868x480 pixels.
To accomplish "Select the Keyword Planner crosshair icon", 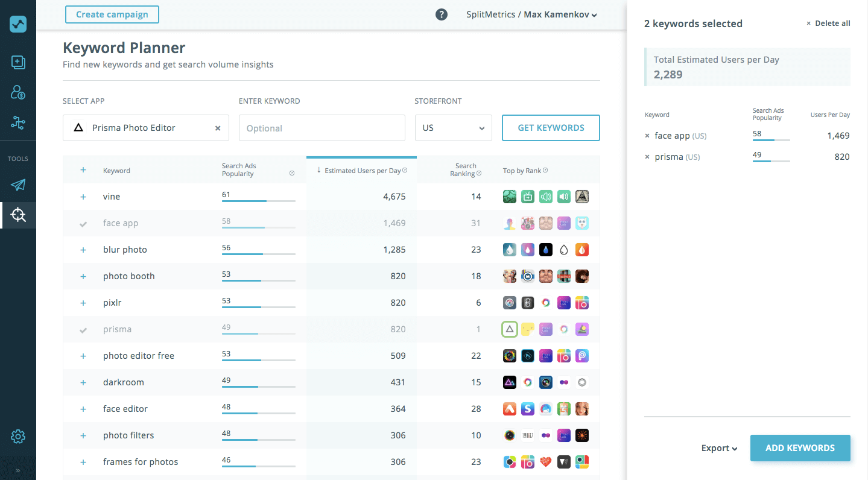I will (18, 215).
